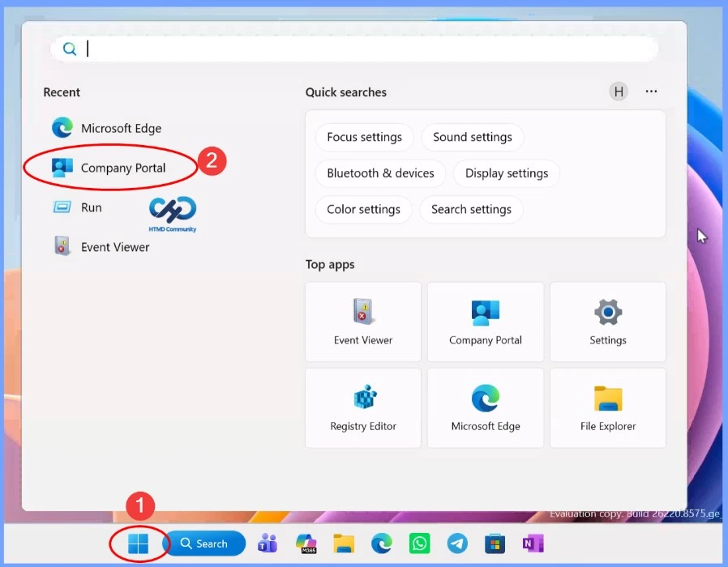The height and width of the screenshot is (567, 728).
Task: Open Company Portal tile in Top apps
Action: point(485,322)
